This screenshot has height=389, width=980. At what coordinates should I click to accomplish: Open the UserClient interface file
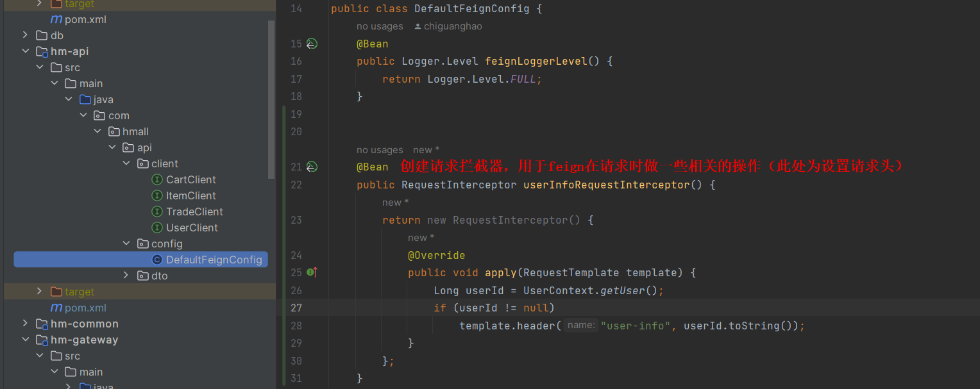192,228
